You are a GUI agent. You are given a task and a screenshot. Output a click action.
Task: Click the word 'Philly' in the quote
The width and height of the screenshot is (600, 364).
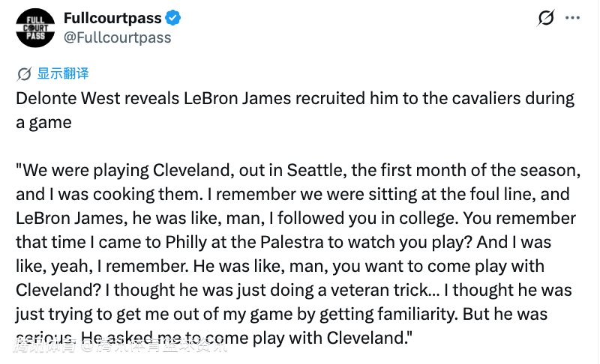click(x=185, y=243)
